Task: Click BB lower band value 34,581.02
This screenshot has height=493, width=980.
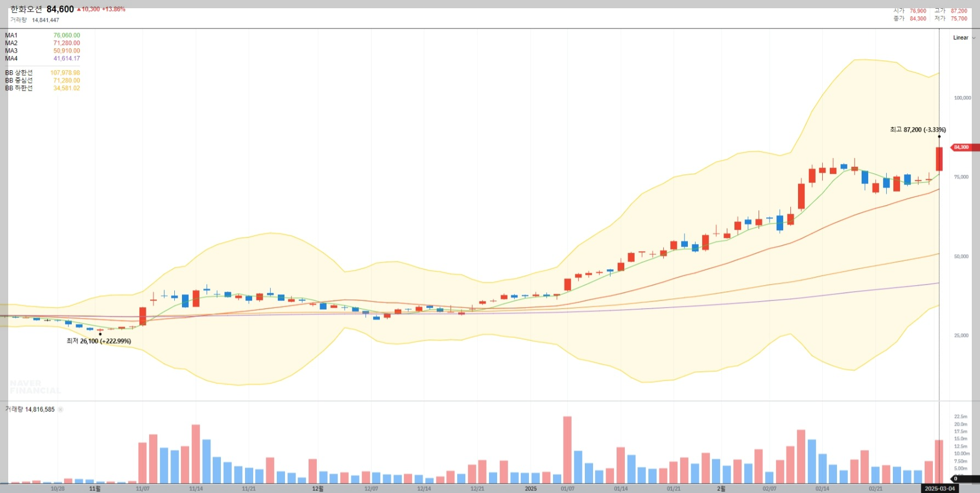Action: 66,88
